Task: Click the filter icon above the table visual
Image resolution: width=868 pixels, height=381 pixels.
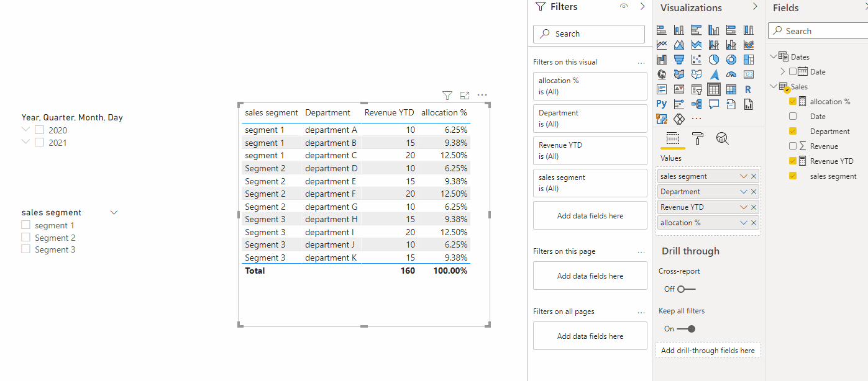Action: point(447,95)
